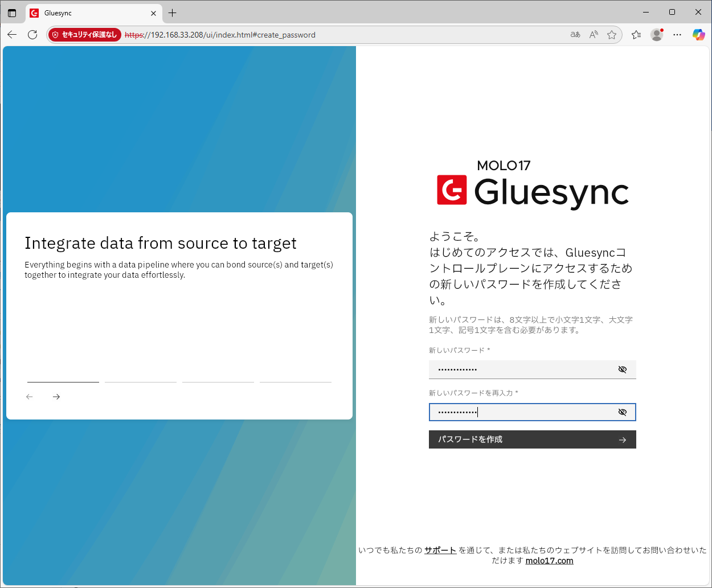Focus the 新しいパスワード input field
Image resolution: width=712 pixels, height=588 pixels.
(x=521, y=369)
